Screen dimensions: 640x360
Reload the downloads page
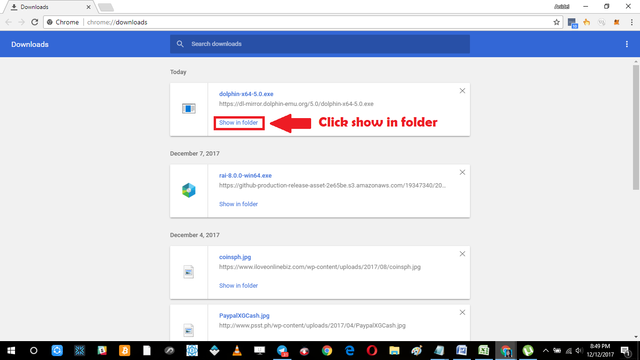click(x=35, y=22)
